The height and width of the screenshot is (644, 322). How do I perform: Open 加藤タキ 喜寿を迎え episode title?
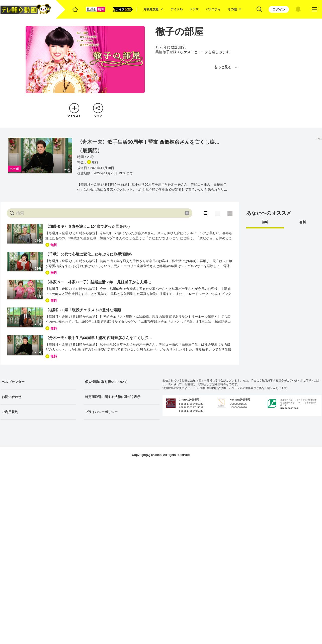(x=88, y=226)
